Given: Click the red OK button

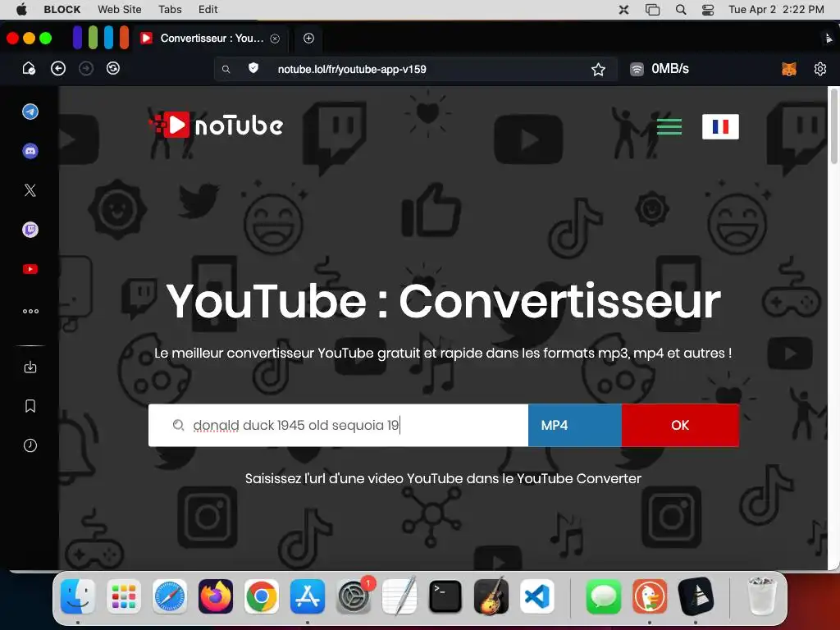Looking at the screenshot, I should pos(680,425).
